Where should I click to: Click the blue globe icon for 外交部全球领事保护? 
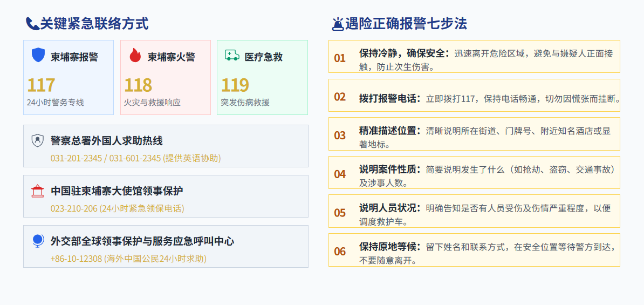pos(38,241)
